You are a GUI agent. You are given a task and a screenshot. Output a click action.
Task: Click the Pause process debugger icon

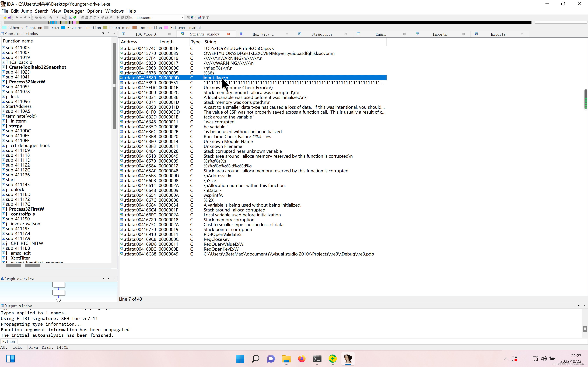click(122, 17)
